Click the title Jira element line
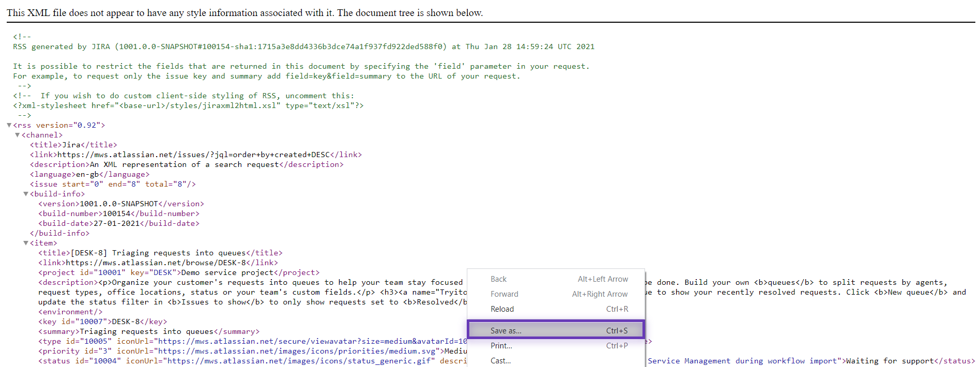 [73, 145]
